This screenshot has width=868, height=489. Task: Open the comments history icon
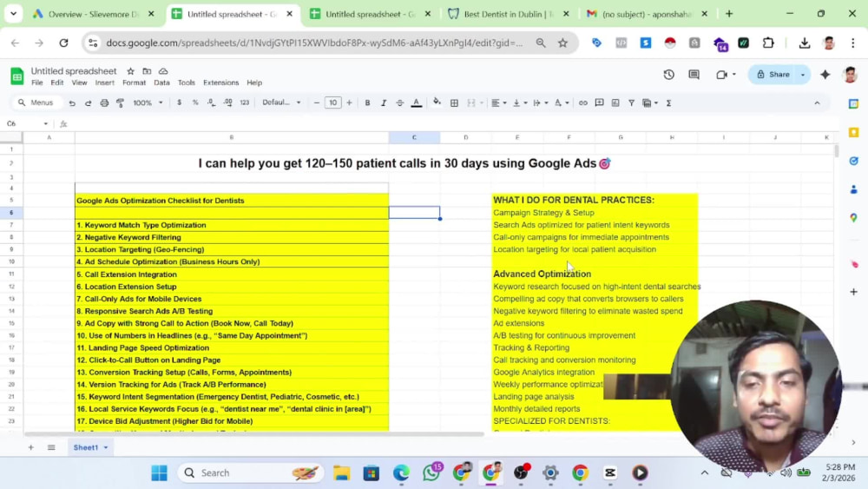coord(694,74)
